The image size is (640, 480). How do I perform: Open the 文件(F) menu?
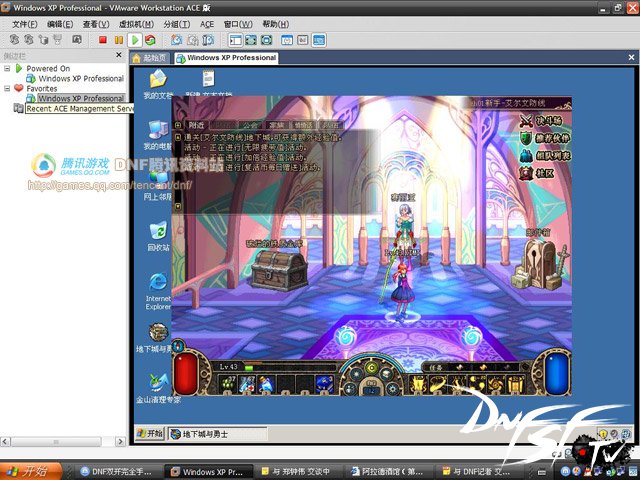coord(25,23)
